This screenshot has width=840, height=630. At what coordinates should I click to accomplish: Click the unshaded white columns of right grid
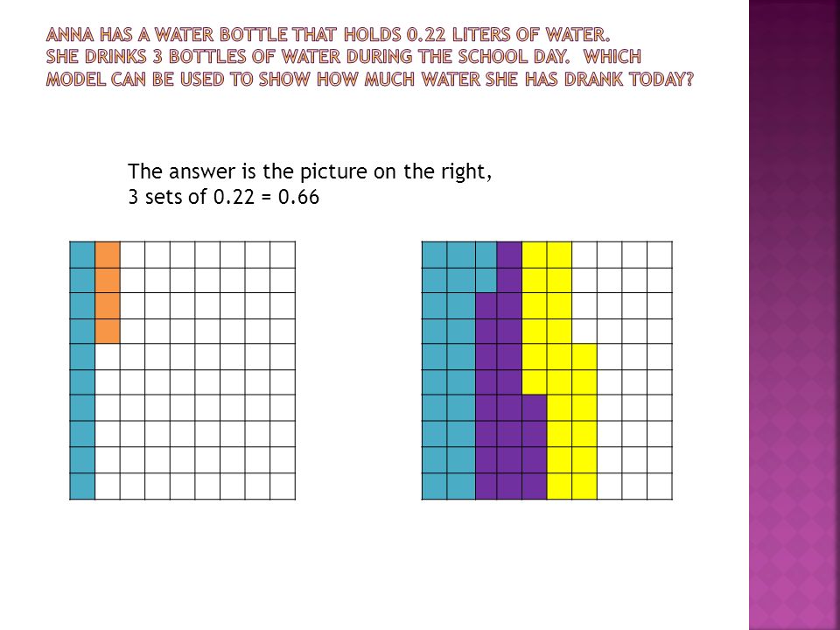(x=635, y=371)
